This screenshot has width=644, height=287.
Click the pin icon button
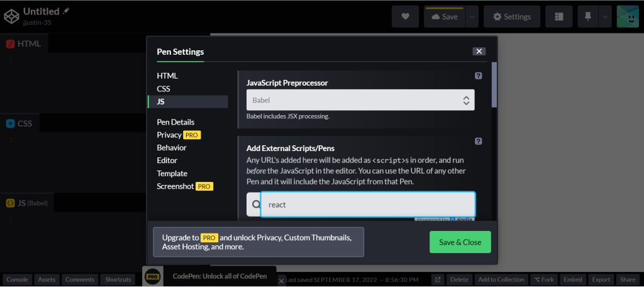588,16
